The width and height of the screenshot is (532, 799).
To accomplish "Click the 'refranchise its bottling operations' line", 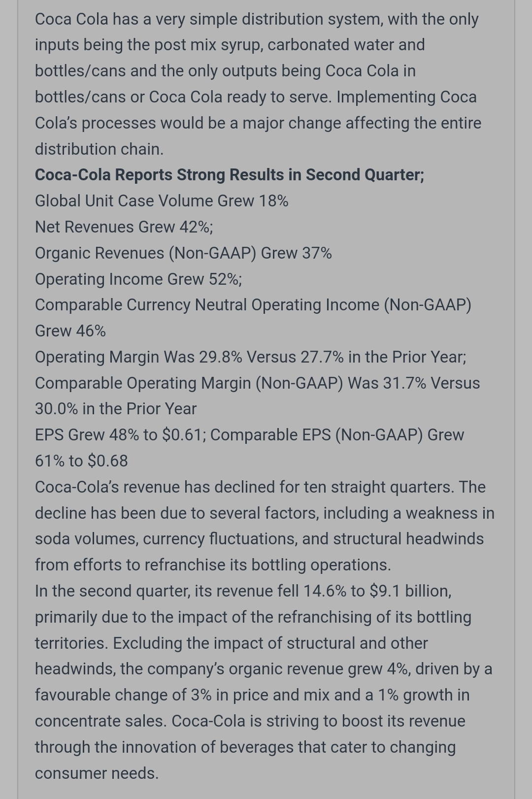I will [x=213, y=565].
